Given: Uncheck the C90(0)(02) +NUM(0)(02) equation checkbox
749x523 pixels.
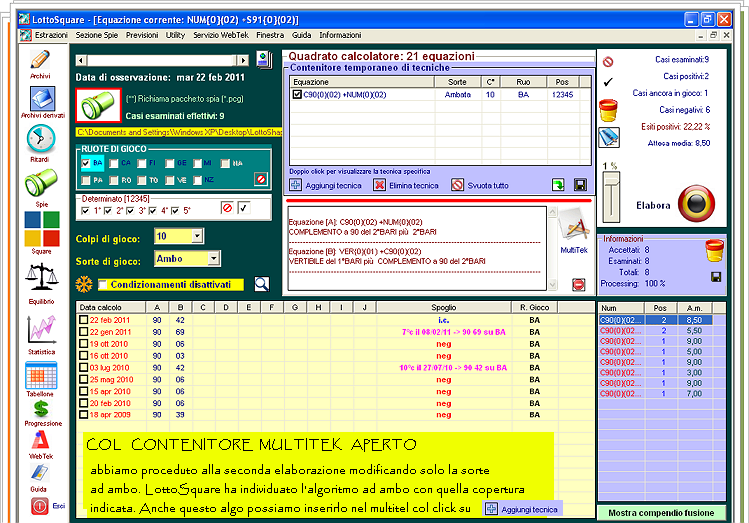Looking at the screenshot, I should point(297,95).
